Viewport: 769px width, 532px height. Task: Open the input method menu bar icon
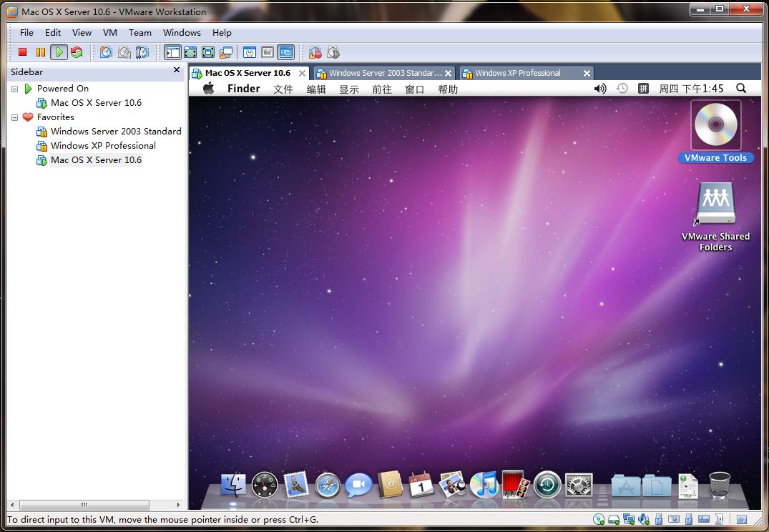coord(643,89)
